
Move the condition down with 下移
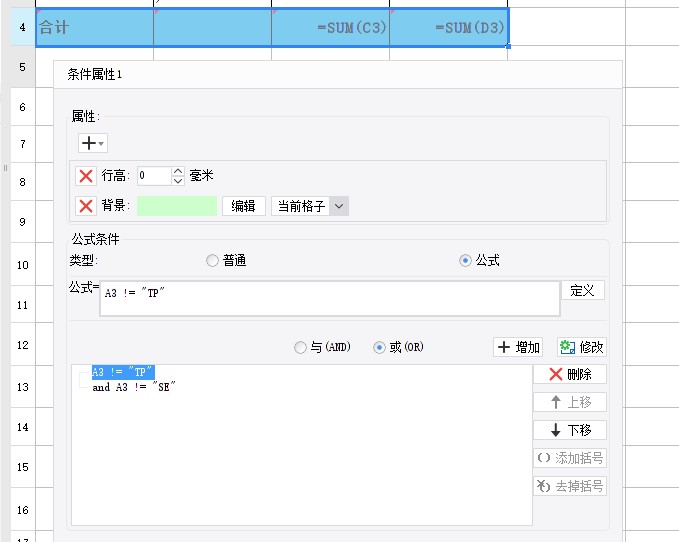[x=569, y=430]
